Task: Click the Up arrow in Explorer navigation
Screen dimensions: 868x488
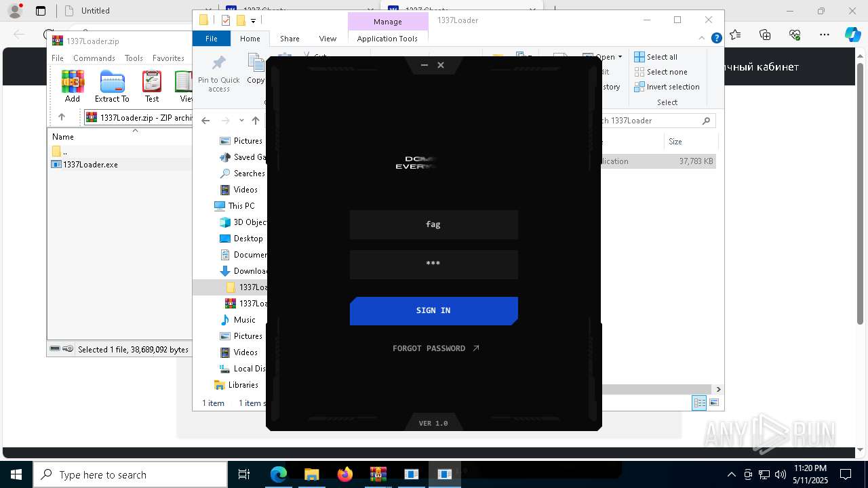Action: point(255,121)
